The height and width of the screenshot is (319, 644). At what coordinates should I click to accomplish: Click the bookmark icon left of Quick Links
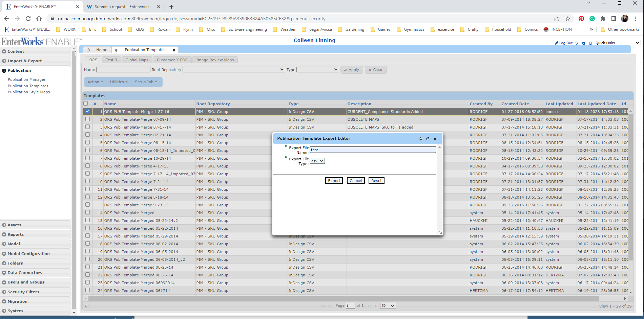tap(590, 43)
